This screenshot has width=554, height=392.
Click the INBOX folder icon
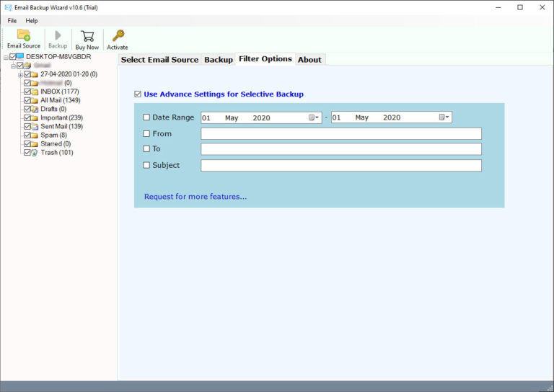(35, 92)
